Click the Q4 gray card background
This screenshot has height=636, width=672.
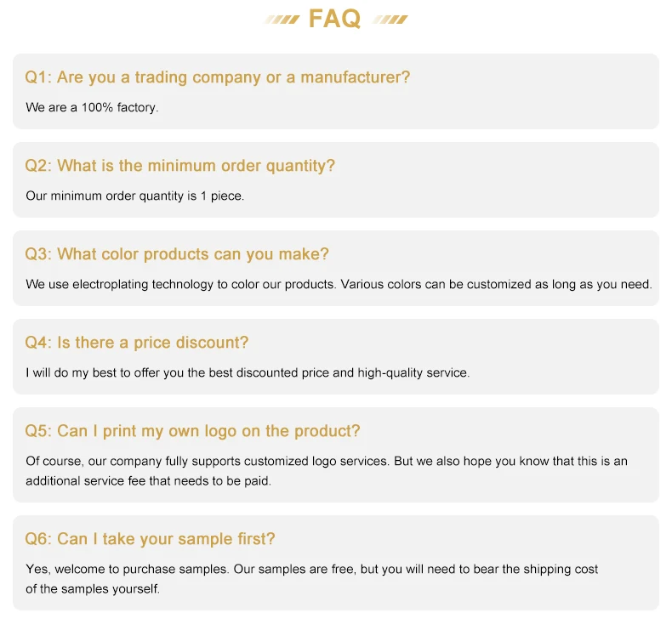tap(336, 356)
